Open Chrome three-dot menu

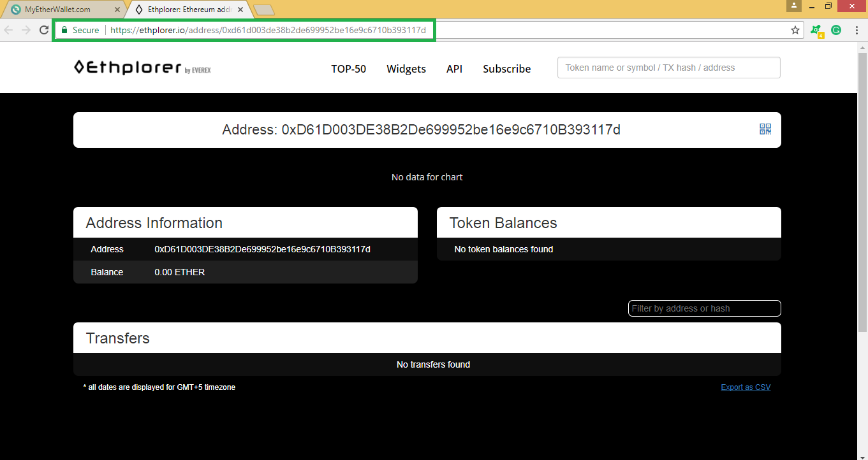point(857,30)
